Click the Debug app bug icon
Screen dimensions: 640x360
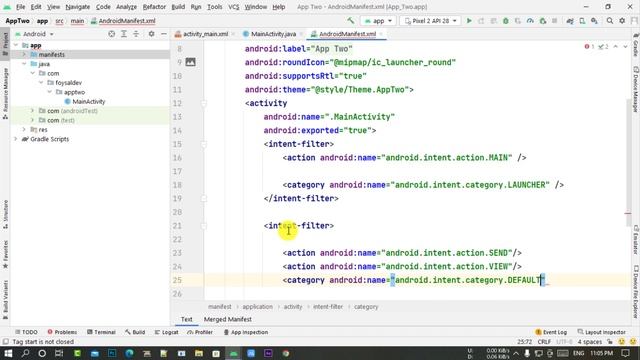[506, 20]
